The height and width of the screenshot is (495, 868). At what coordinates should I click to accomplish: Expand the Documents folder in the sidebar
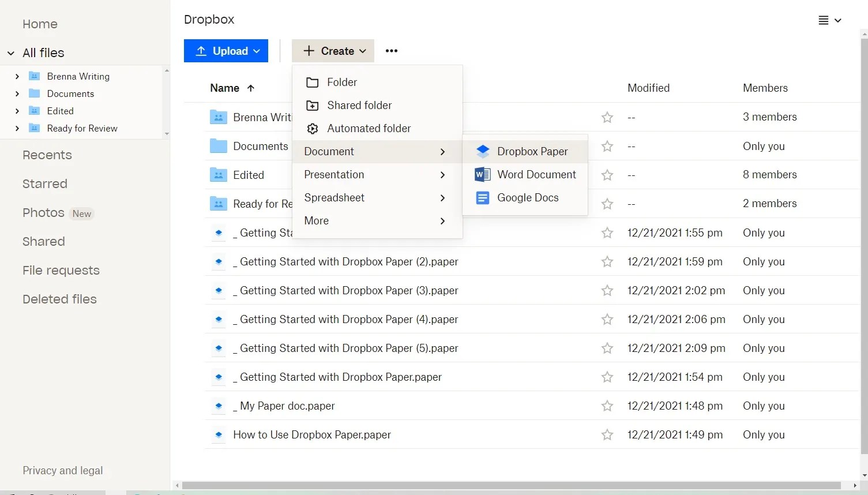click(17, 93)
